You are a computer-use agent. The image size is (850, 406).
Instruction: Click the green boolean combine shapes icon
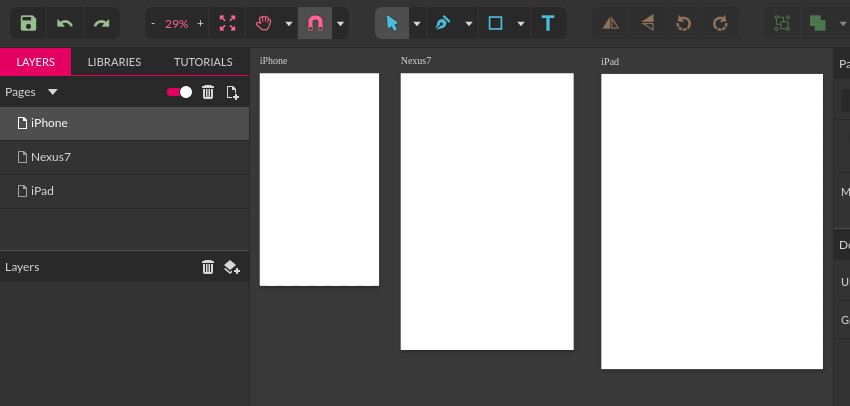coord(817,23)
